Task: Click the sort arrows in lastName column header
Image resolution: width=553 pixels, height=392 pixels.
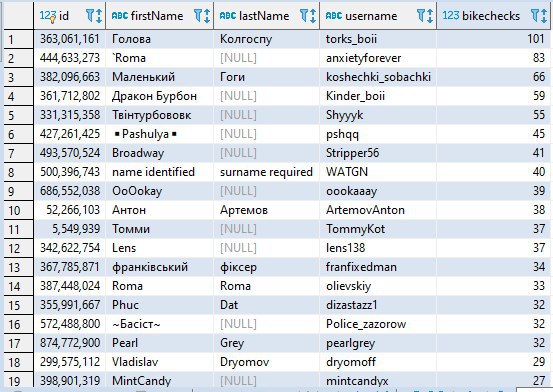Action: 313,16
